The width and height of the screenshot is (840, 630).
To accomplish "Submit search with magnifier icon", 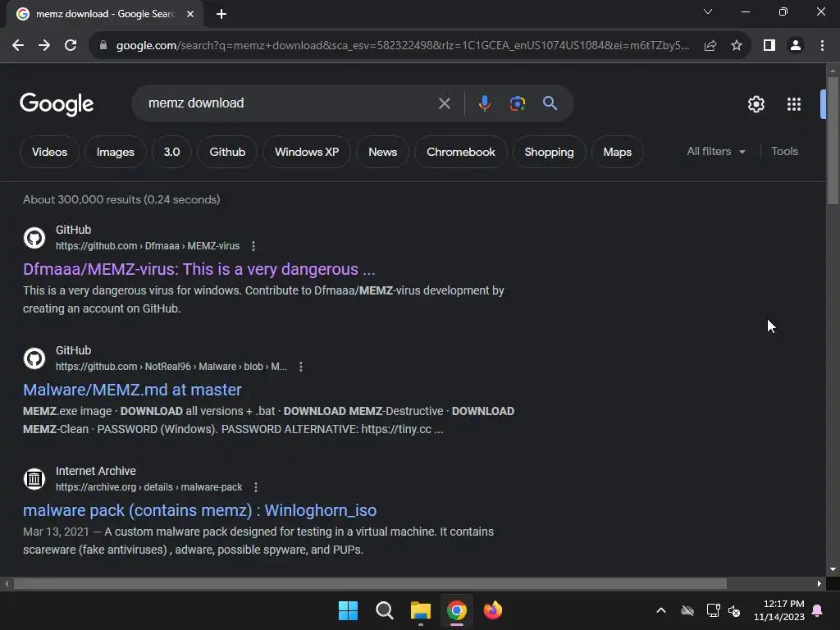I will point(550,103).
